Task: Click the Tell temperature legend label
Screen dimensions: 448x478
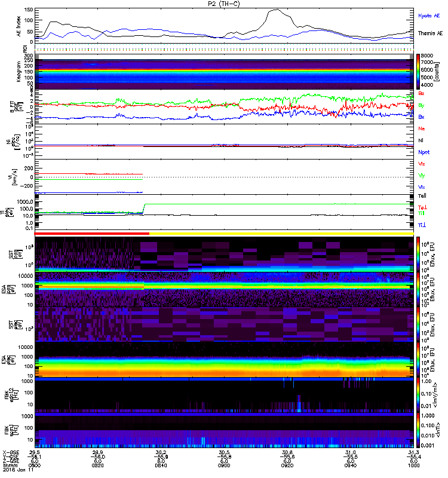Action: [x=422, y=195]
